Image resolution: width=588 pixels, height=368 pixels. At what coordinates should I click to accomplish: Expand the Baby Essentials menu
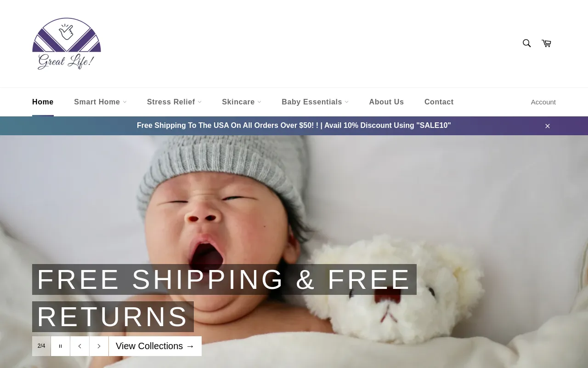[315, 102]
